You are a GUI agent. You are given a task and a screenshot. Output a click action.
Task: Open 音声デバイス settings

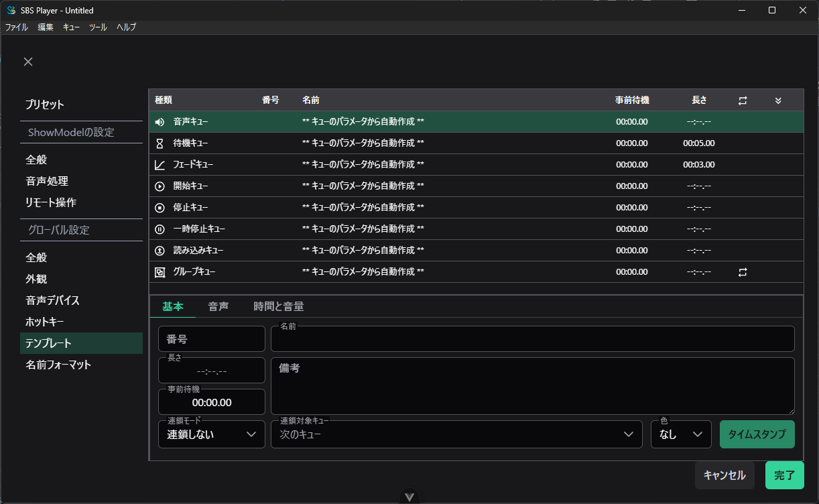(x=81, y=300)
